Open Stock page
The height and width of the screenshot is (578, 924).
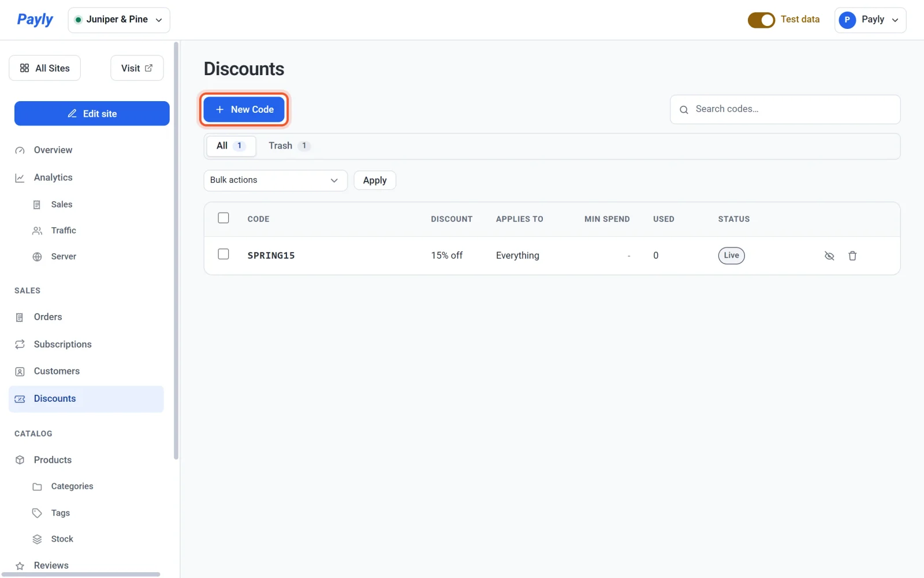(95, 539)
